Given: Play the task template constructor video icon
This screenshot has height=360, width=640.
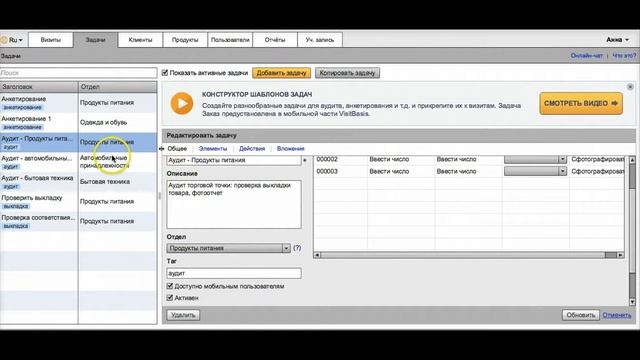Looking at the screenshot, I should (x=182, y=104).
